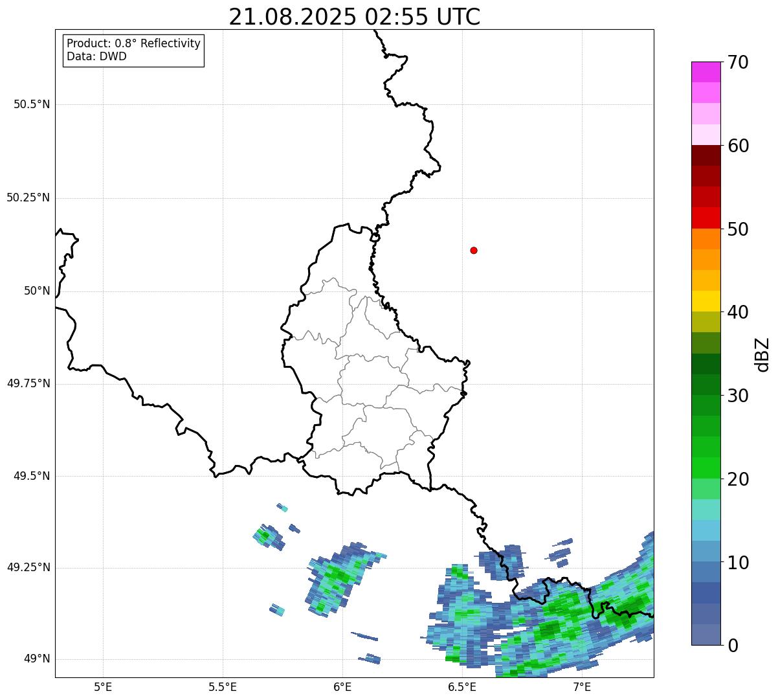Image resolution: width=778 pixels, height=700 pixels.
Task: Click the '50°N' latitude label
Action: coord(38,291)
